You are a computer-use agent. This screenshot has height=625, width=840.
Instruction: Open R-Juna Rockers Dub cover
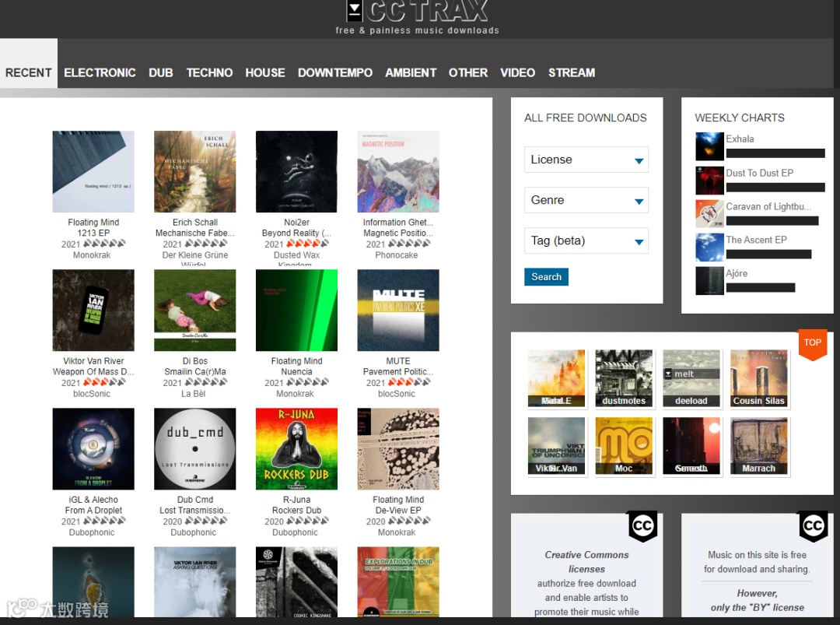(297, 448)
